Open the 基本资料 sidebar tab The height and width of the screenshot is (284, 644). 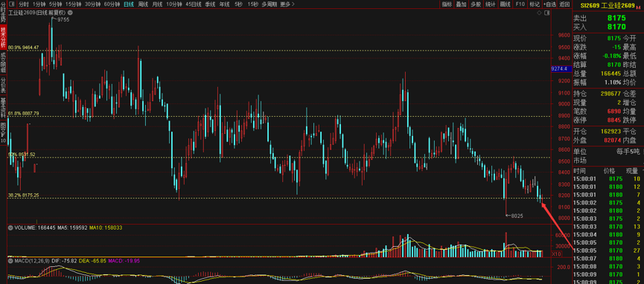click(x=3, y=108)
